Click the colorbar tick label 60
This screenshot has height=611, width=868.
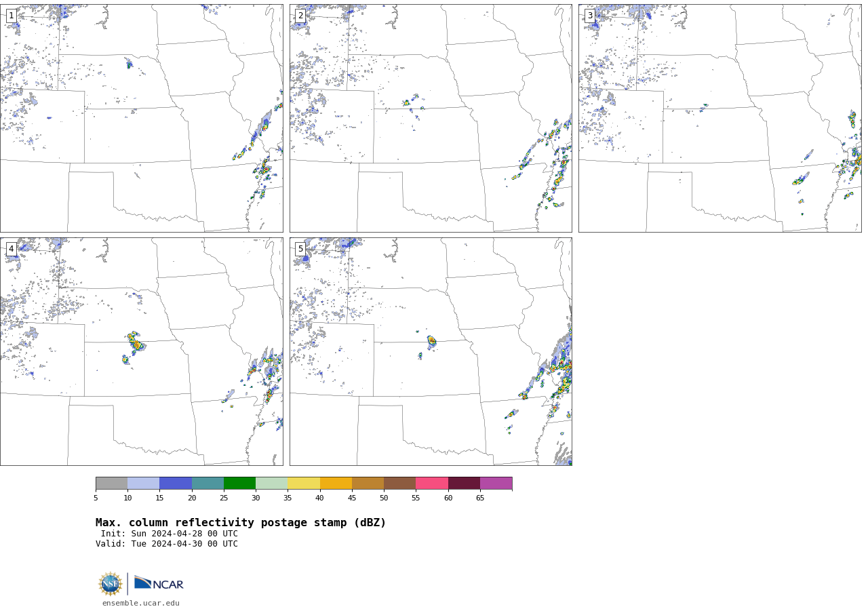448,498
